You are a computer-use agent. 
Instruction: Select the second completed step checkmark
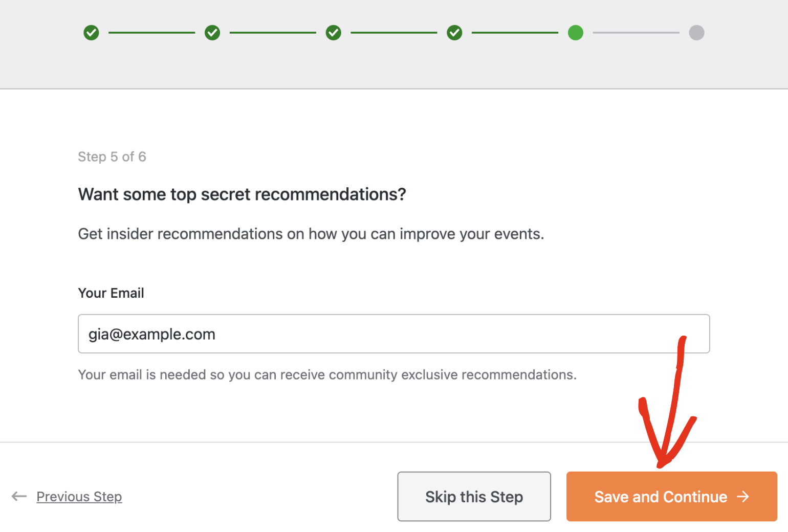point(212,33)
